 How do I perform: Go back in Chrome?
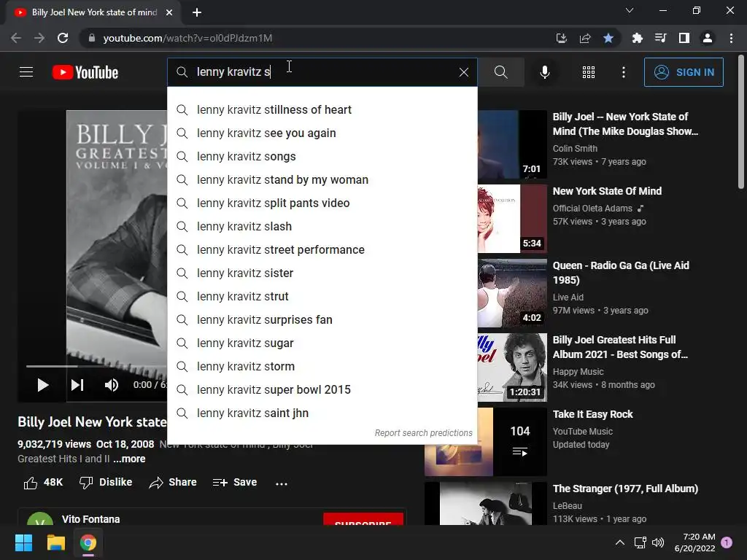tap(16, 38)
